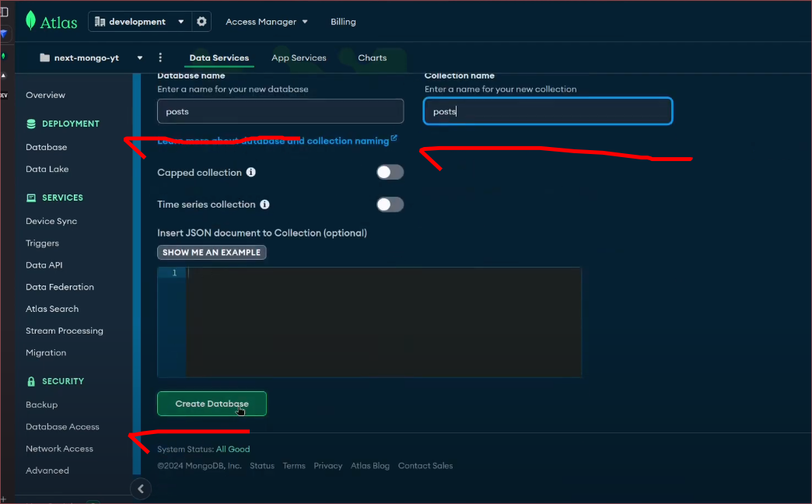Open the Privacy footer link
The width and height of the screenshot is (812, 504).
(327, 466)
